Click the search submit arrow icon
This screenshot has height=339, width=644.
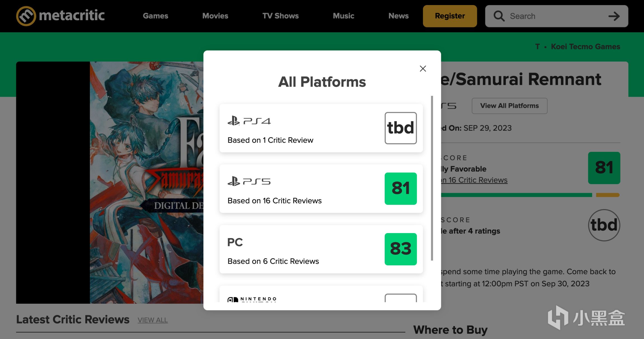tap(614, 16)
